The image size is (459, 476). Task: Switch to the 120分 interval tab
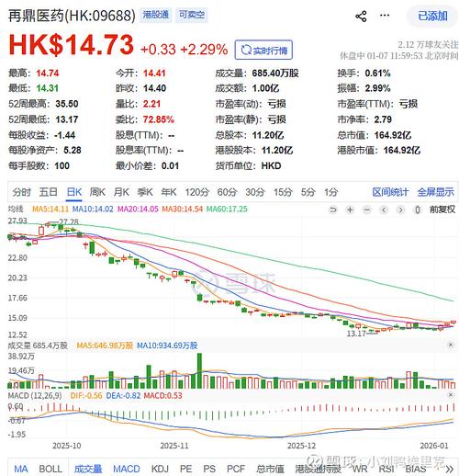point(196,192)
